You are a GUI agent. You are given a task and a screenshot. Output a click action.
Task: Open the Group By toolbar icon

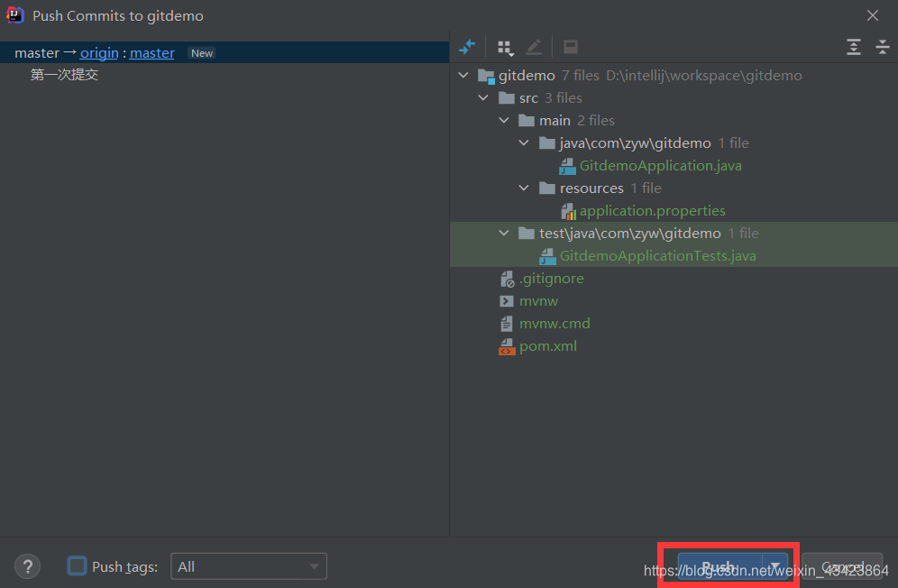coord(505,48)
